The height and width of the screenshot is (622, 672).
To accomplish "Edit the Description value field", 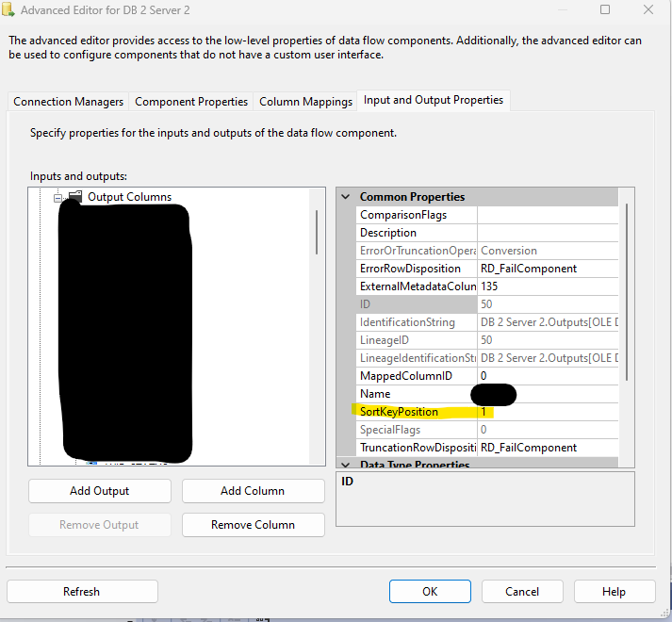I will pyautogui.click(x=548, y=233).
